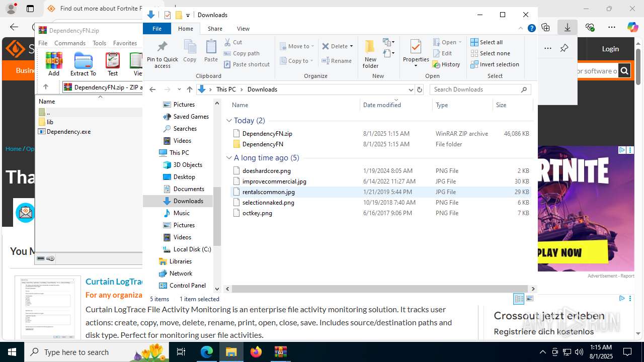The width and height of the screenshot is (644, 362).
Task: Open Move to dropdown
Action: [297, 46]
